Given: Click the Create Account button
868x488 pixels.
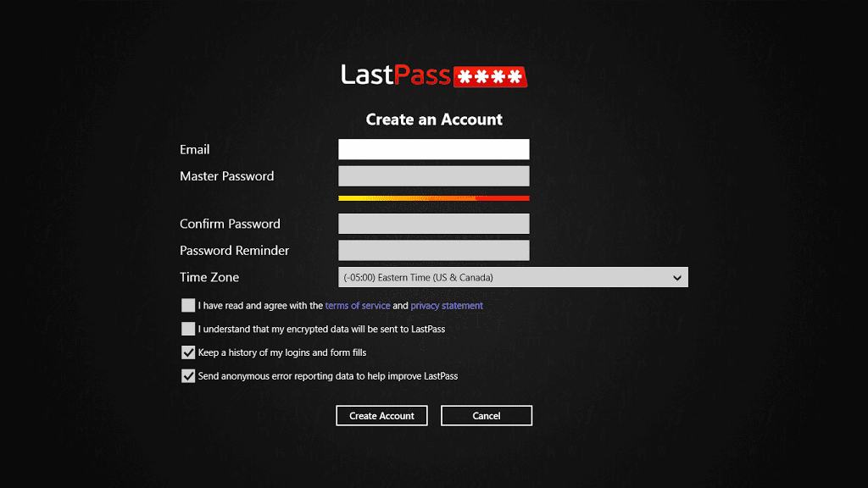Looking at the screenshot, I should coord(381,415).
